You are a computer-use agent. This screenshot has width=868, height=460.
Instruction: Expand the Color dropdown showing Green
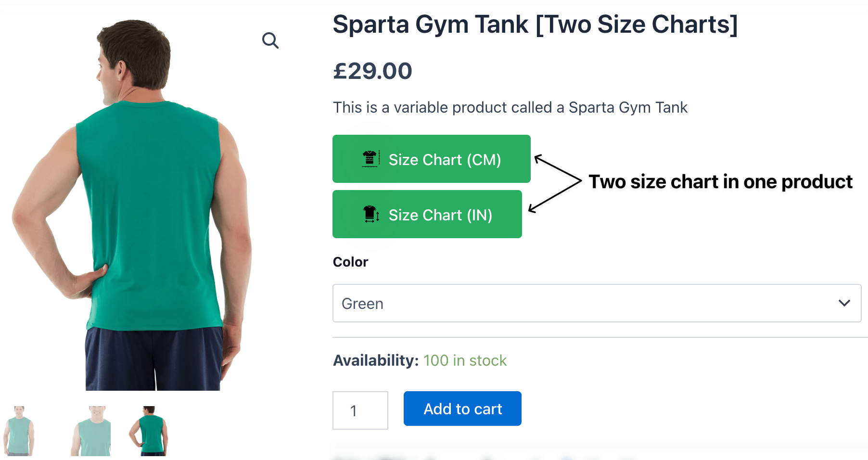[597, 303]
